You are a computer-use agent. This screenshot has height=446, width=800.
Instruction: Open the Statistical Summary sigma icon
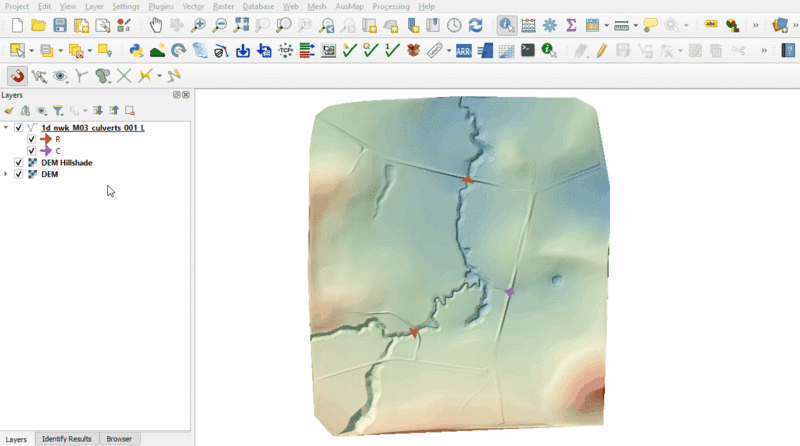coord(571,25)
